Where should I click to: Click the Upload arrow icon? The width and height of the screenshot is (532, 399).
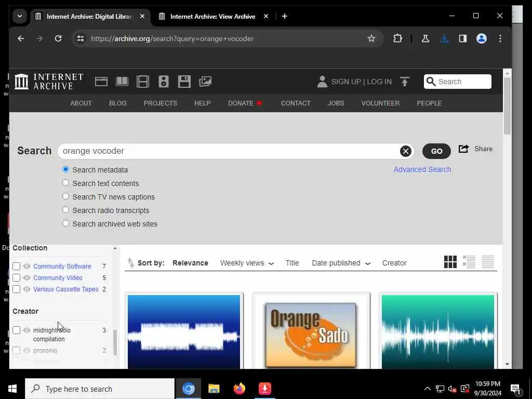[x=404, y=82]
